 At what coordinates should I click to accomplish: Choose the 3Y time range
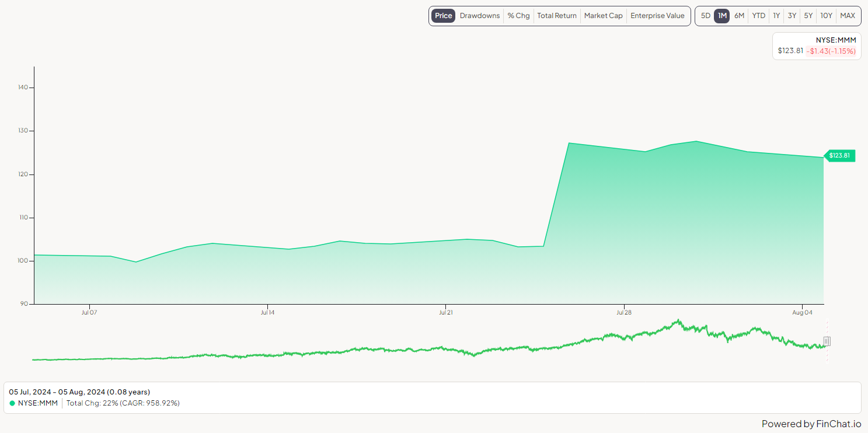click(x=792, y=16)
